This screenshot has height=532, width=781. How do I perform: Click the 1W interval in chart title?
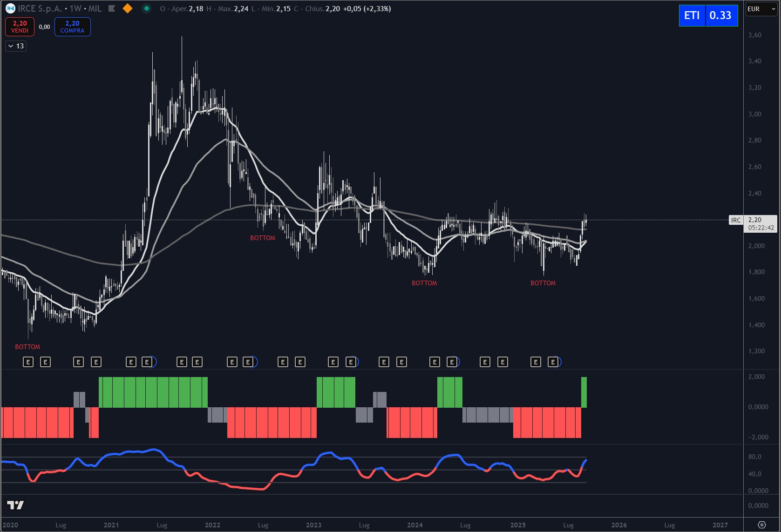point(75,8)
